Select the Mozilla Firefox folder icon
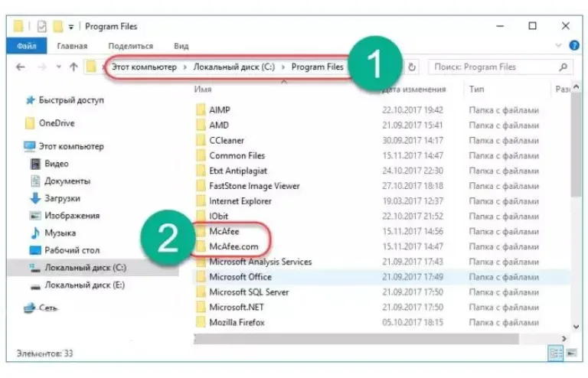Viewport: 588px width, 378px height. 201,322
